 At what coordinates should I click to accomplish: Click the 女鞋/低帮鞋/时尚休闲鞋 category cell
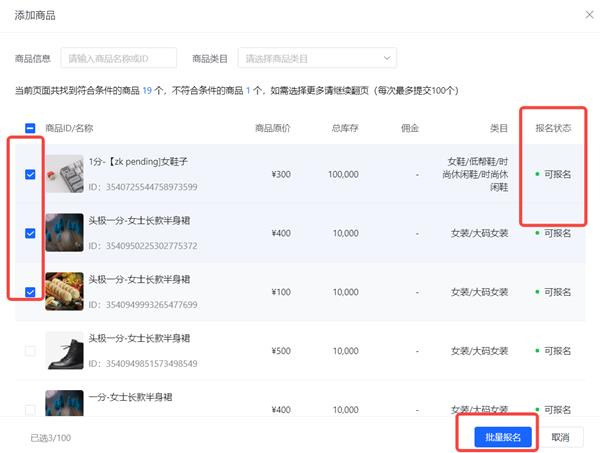[476, 174]
